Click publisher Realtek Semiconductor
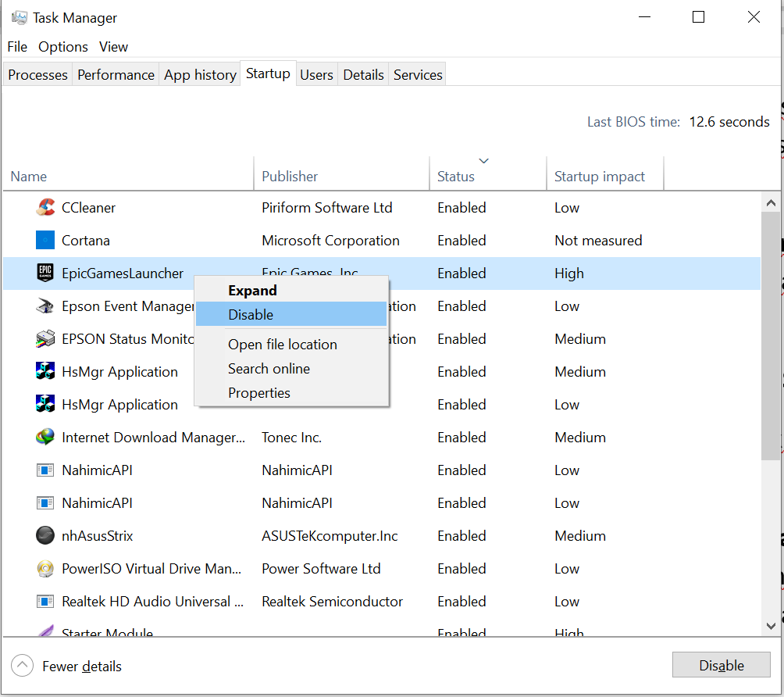This screenshot has width=784, height=697. (x=332, y=601)
